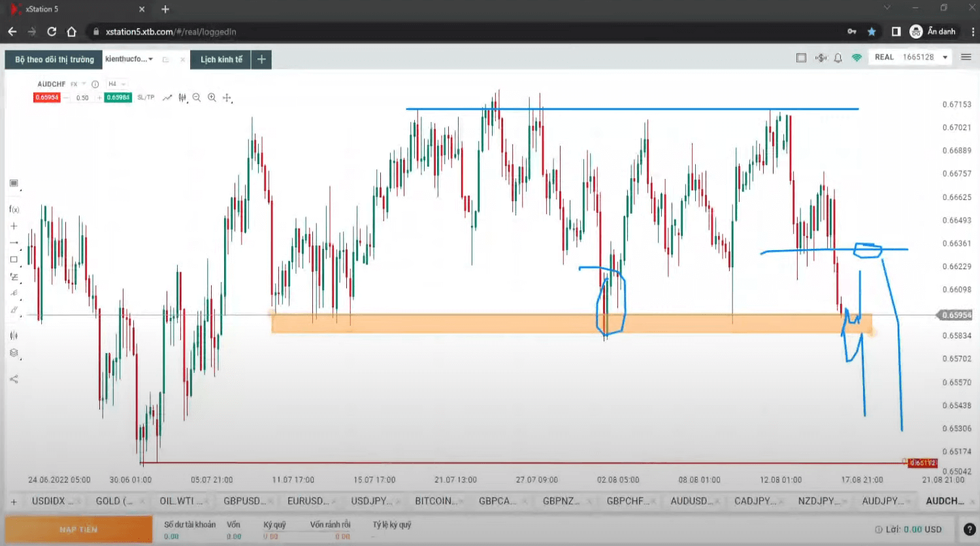Zoom in the chart
Viewport: 980px width, 546px height.
pos(212,97)
